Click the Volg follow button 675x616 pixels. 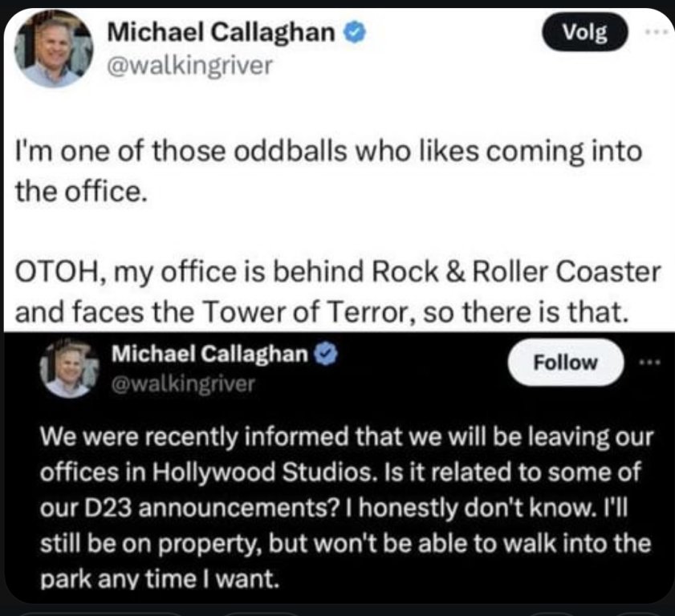pos(584,32)
